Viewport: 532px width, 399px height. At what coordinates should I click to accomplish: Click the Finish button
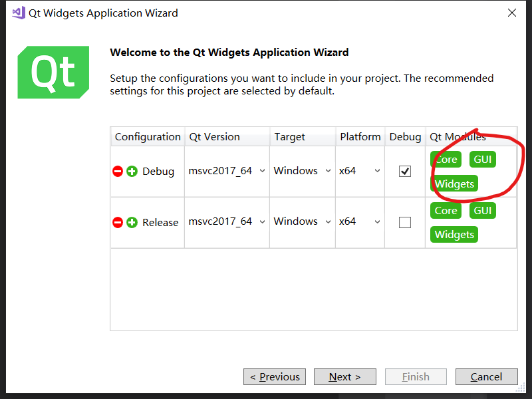(x=416, y=376)
